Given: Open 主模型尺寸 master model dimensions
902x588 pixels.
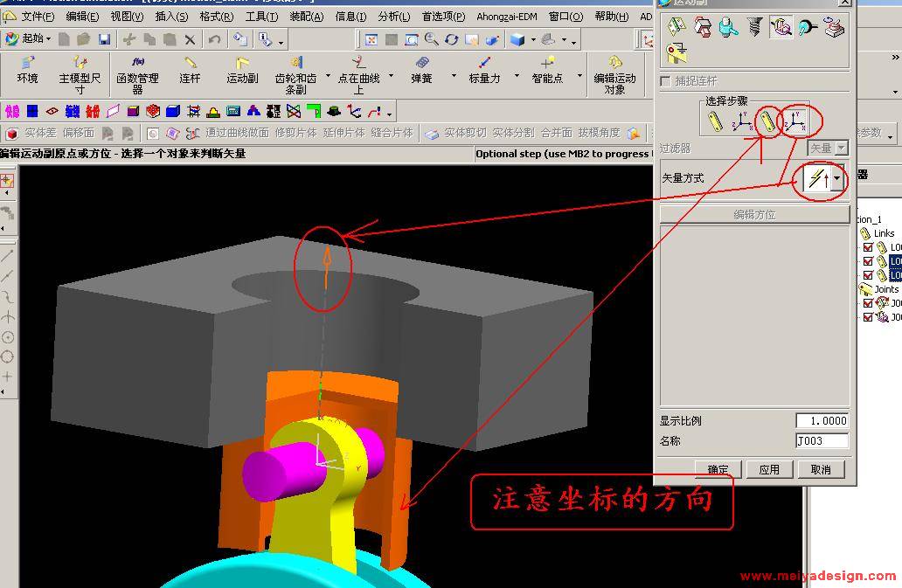Looking at the screenshot, I should tap(80, 73).
